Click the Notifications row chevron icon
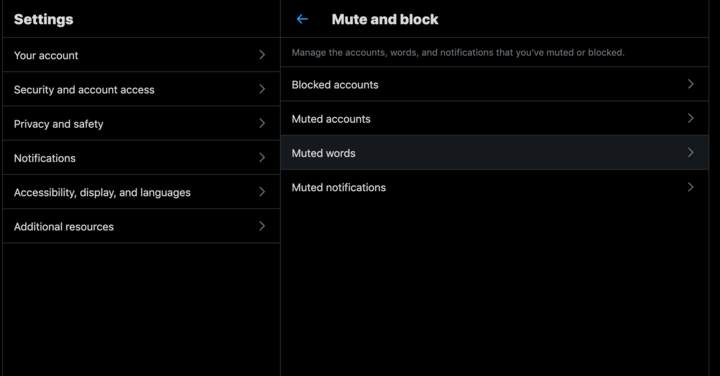This screenshot has width=720, height=376. pyautogui.click(x=262, y=157)
